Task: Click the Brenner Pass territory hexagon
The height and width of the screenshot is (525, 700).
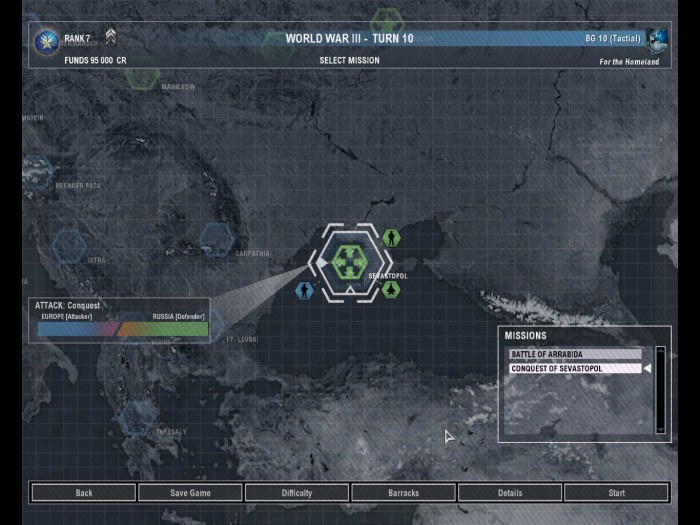Action: coord(38,172)
